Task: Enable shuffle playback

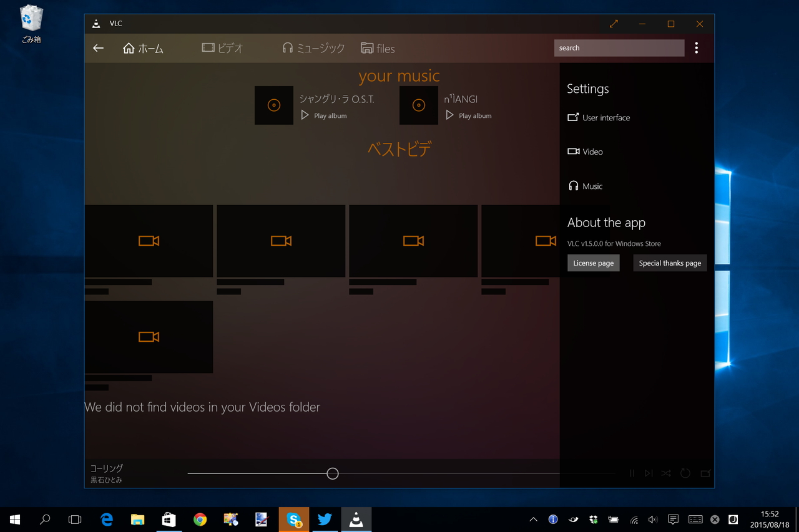Action: (666, 473)
